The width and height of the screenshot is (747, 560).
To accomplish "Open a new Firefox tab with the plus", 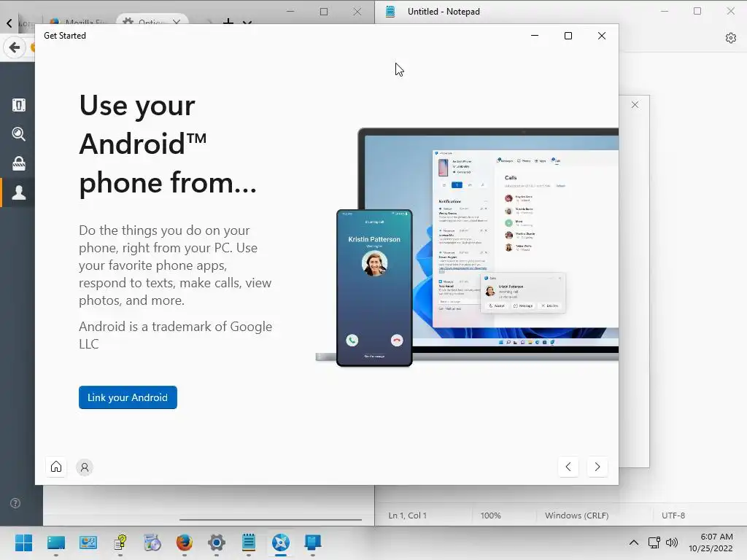I will pos(228,21).
